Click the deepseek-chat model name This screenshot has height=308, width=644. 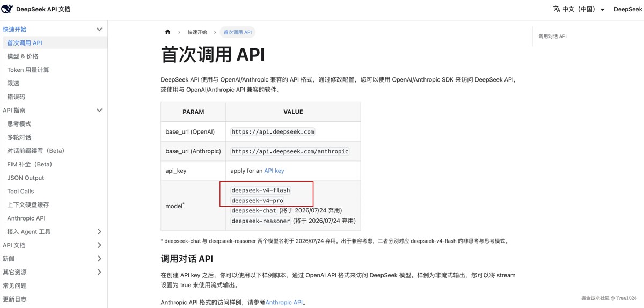click(x=254, y=210)
